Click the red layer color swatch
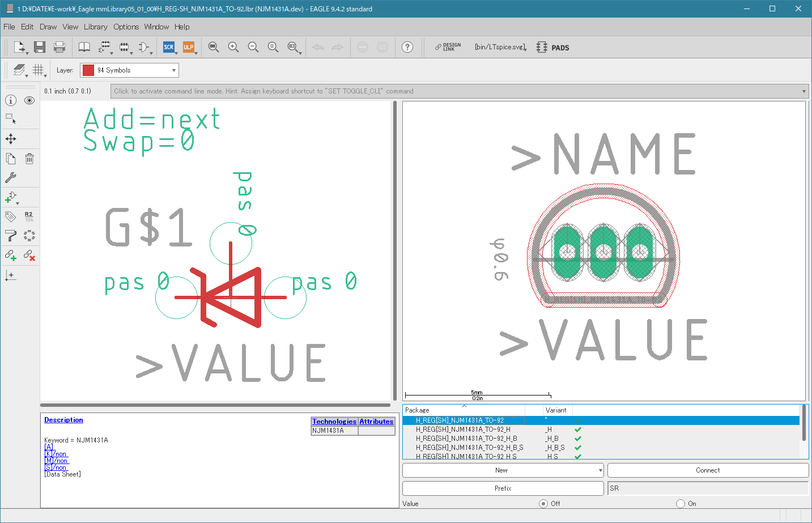Image resolution: width=812 pixels, height=523 pixels. (88, 70)
